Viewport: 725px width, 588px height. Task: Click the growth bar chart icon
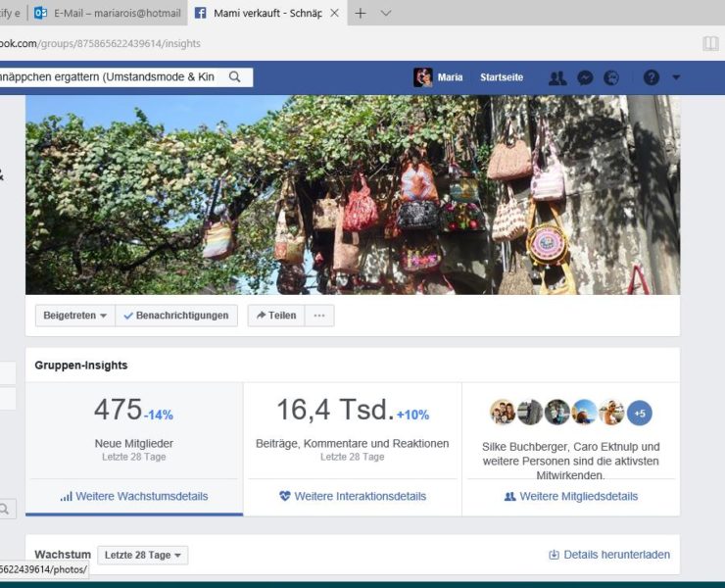(x=66, y=497)
